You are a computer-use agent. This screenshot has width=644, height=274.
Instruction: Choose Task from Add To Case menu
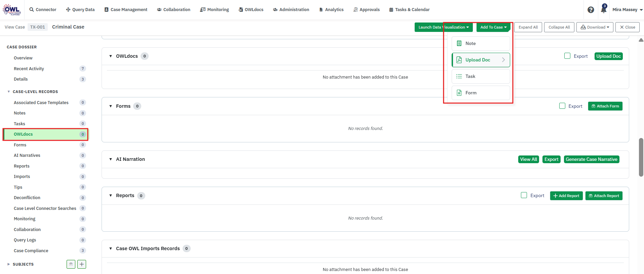click(x=481, y=76)
